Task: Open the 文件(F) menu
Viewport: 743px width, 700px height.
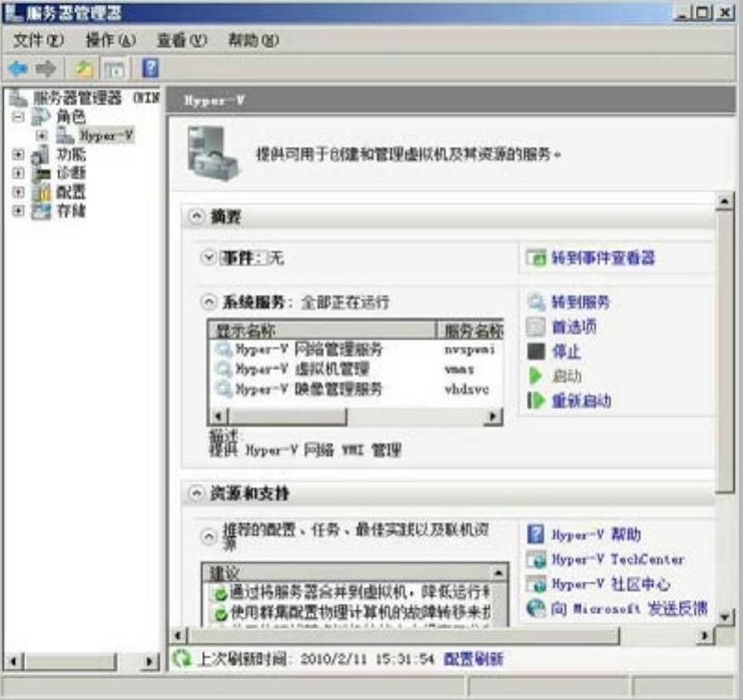Action: tap(38, 40)
